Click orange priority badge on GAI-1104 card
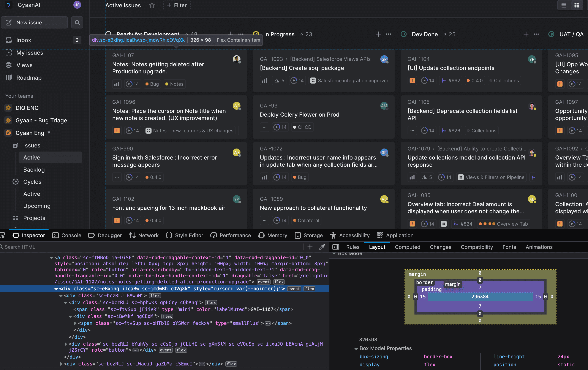 [x=412, y=81]
